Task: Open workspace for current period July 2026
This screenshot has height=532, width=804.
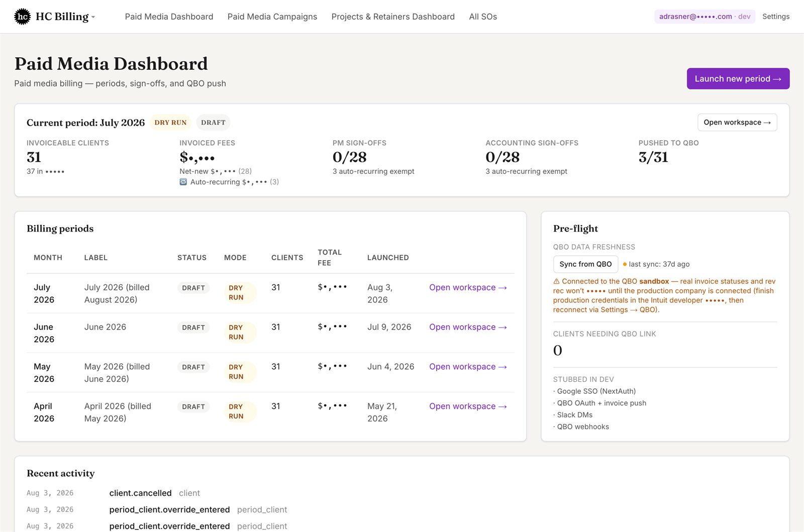Action: pyautogui.click(x=737, y=123)
